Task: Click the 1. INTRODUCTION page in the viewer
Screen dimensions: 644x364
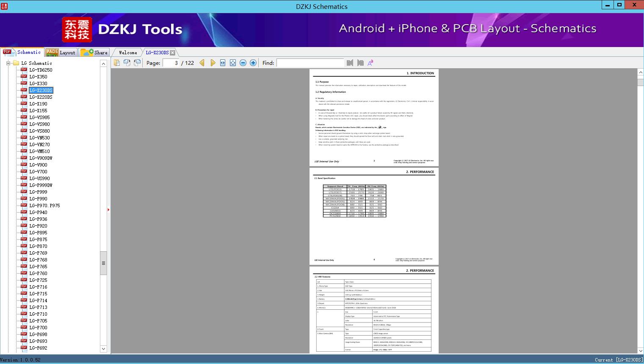Action: click(374, 117)
